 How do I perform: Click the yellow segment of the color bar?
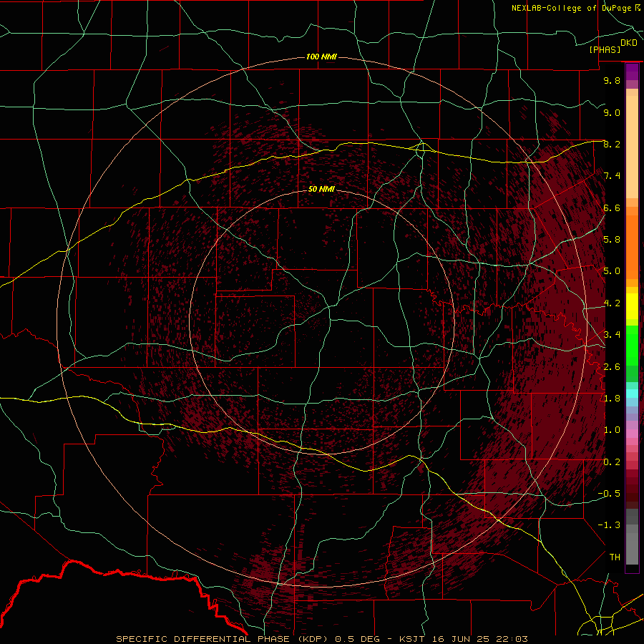[x=632, y=306]
